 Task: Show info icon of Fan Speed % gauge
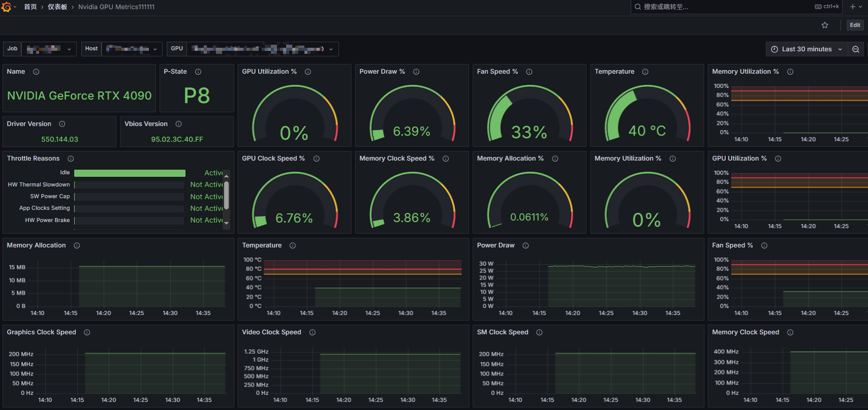[x=529, y=72]
